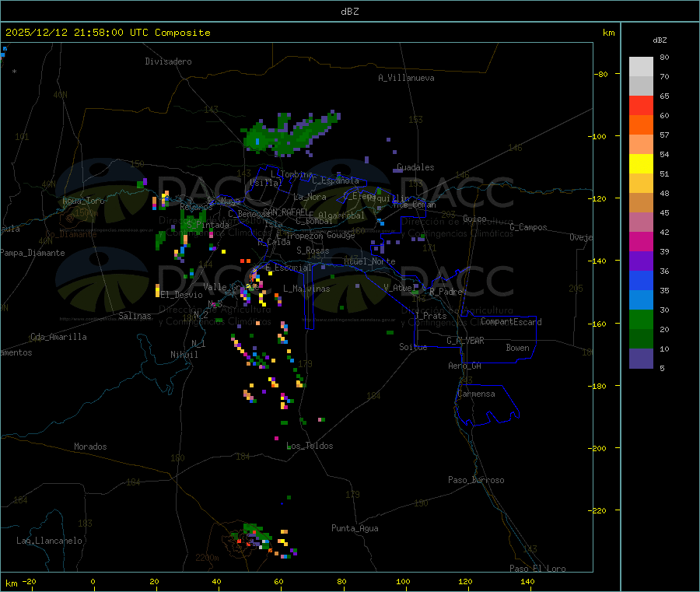
Task: Click the 48 value in the dBZ legend
Action: (x=664, y=194)
